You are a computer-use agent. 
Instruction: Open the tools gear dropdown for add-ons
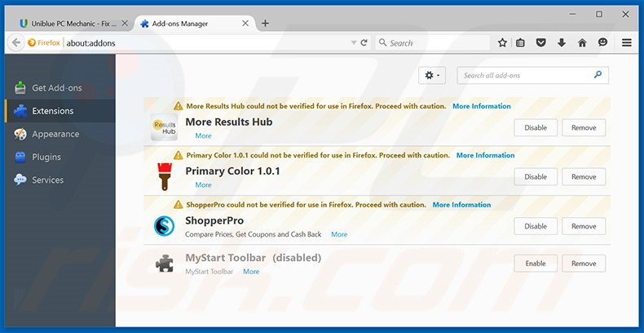click(432, 75)
